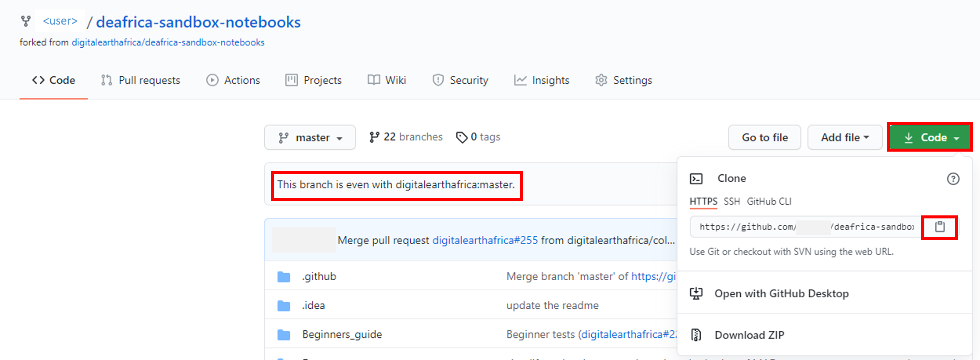
Task: Open the .idea folder
Action: coord(313,306)
